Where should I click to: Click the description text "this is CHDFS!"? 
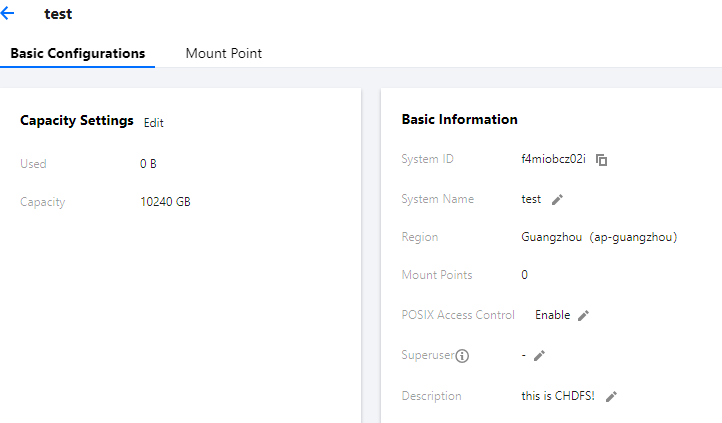(x=558, y=396)
